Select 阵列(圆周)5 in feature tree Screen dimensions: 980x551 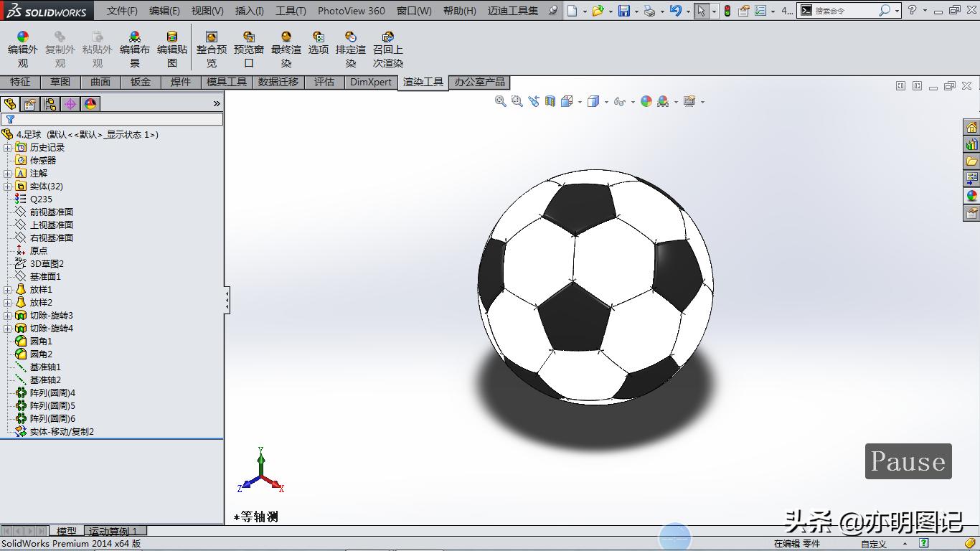(x=52, y=406)
